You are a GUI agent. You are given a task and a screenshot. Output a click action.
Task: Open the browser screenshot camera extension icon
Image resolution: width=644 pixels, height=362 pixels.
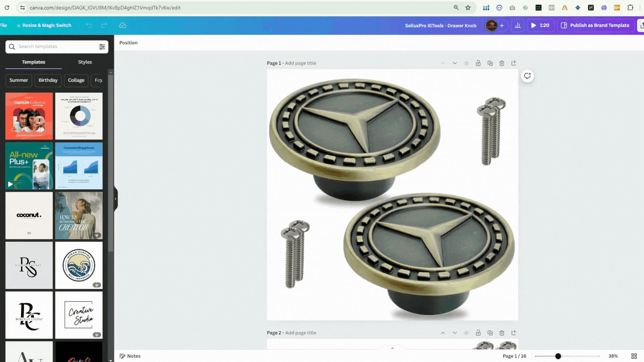pyautogui.click(x=512, y=7)
